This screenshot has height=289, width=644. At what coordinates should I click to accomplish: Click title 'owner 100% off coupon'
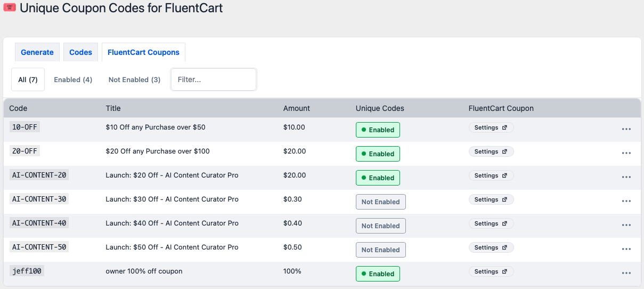pyautogui.click(x=144, y=271)
